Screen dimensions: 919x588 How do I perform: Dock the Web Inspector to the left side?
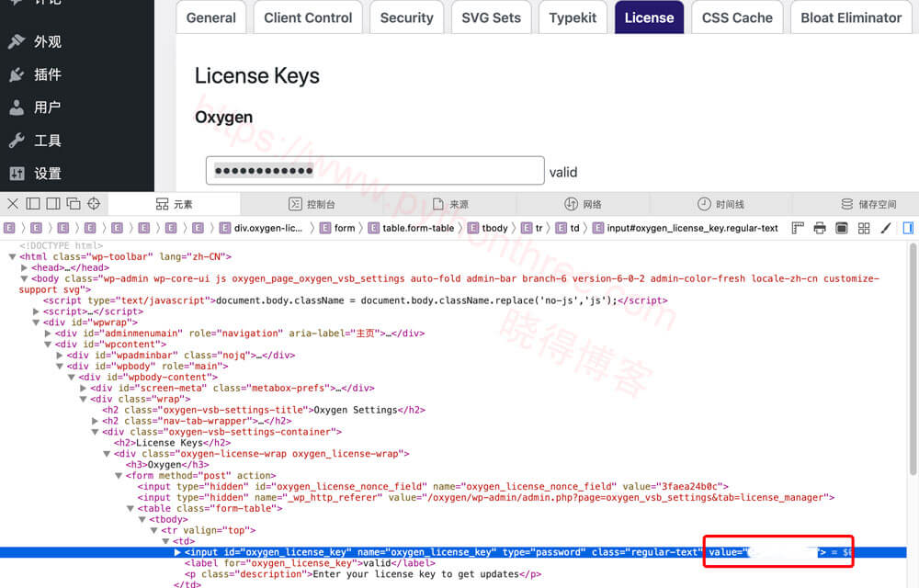pyautogui.click(x=33, y=204)
